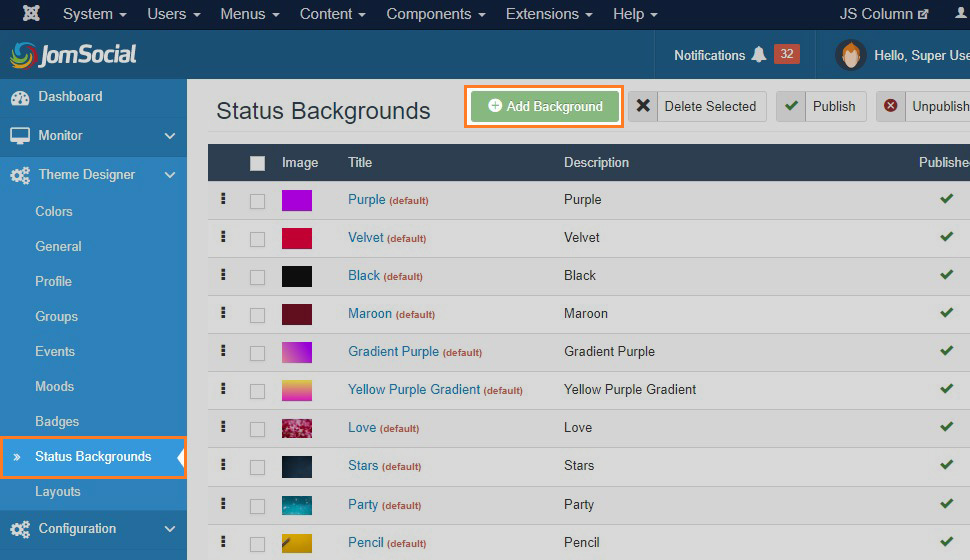Image resolution: width=970 pixels, height=560 pixels.
Task: Open the Menus dropdown menu
Action: pos(250,14)
